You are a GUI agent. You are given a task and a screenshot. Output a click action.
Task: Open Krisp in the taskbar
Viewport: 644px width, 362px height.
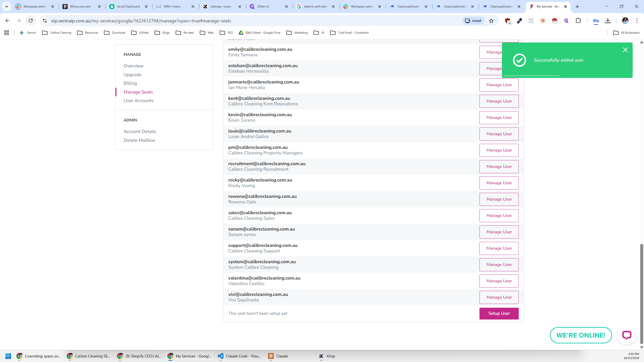[327, 356]
